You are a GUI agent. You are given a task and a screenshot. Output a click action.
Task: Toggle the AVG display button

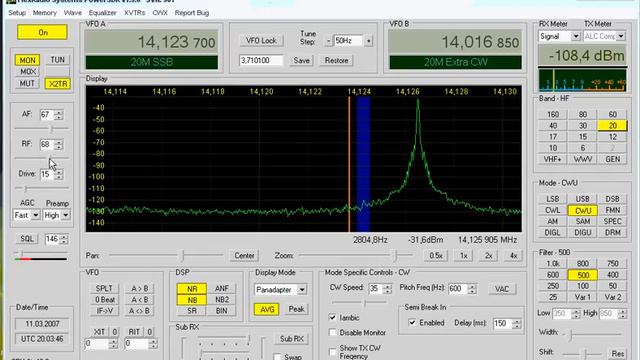pyautogui.click(x=267, y=309)
